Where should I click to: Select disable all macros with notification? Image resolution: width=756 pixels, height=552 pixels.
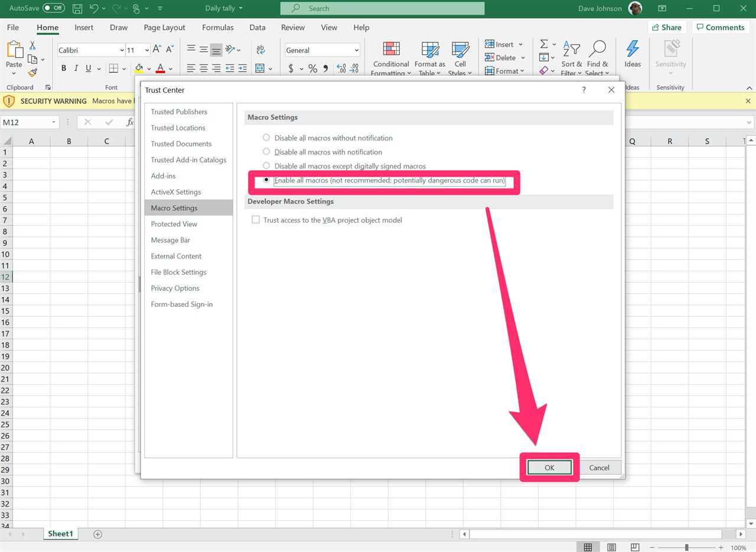click(x=266, y=152)
